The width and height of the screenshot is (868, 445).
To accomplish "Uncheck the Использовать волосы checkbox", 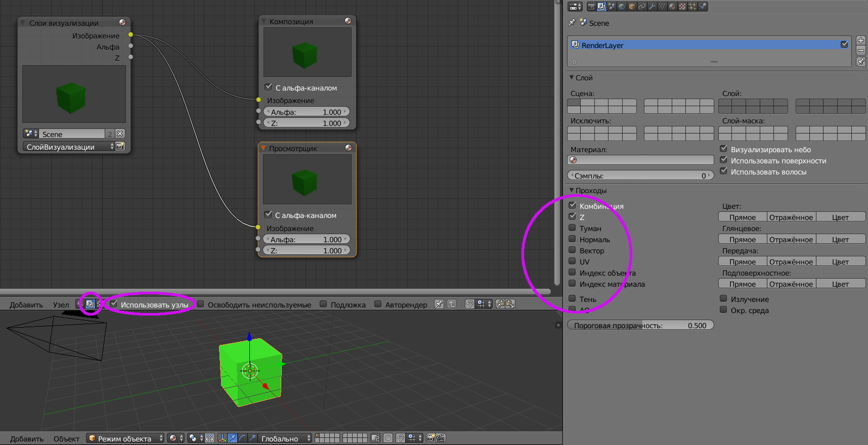I will click(x=724, y=171).
